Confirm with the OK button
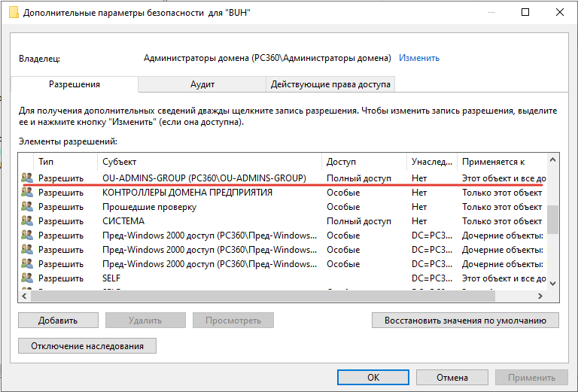The height and width of the screenshot is (392, 578). (x=373, y=377)
